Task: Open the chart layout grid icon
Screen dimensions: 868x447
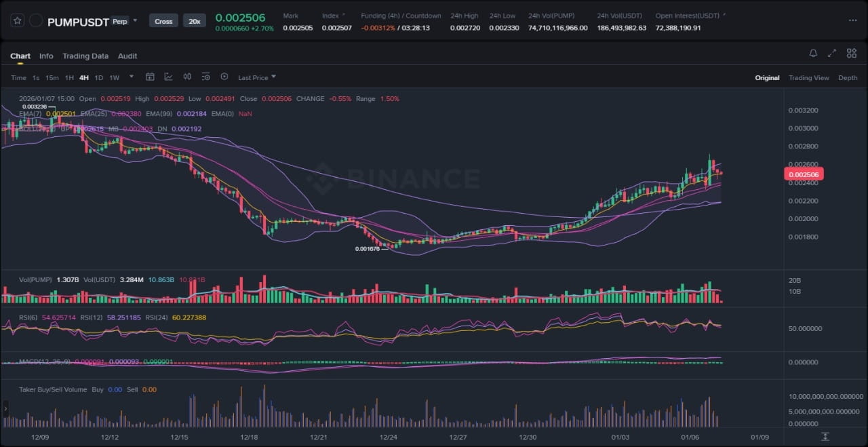Action: 850,54
